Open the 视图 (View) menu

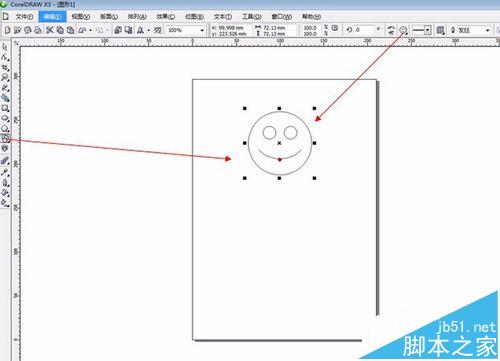pyautogui.click(x=81, y=16)
